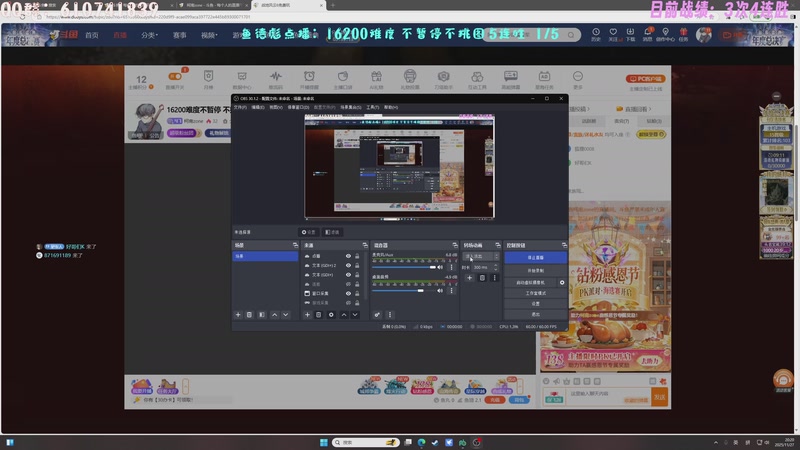Lock the first source in list

357,256
